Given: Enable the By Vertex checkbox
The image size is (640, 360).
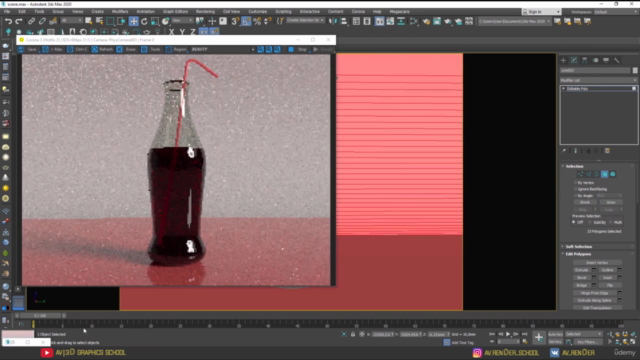Looking at the screenshot, I should coord(576,182).
